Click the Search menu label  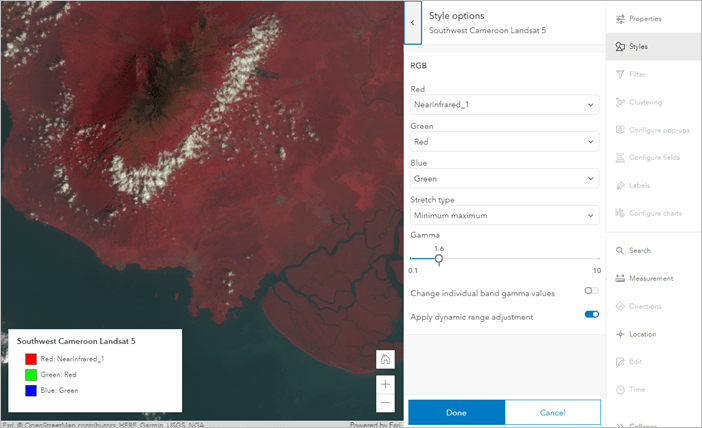tap(640, 251)
